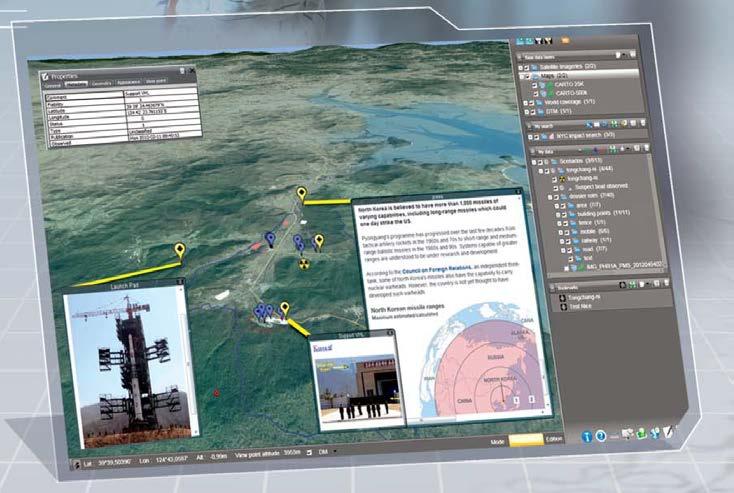Collapse the Maps tree node

tap(521, 77)
